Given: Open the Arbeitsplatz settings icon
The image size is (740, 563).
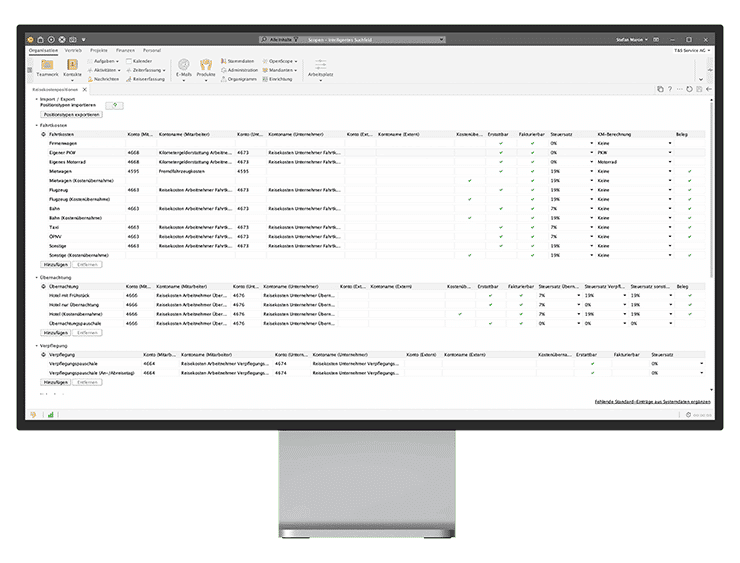Looking at the screenshot, I should (320, 65).
